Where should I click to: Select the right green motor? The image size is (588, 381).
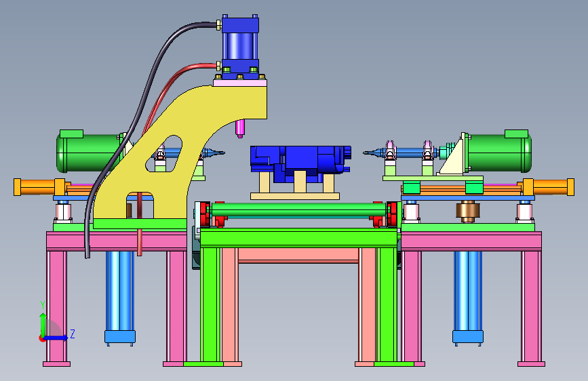498,152
